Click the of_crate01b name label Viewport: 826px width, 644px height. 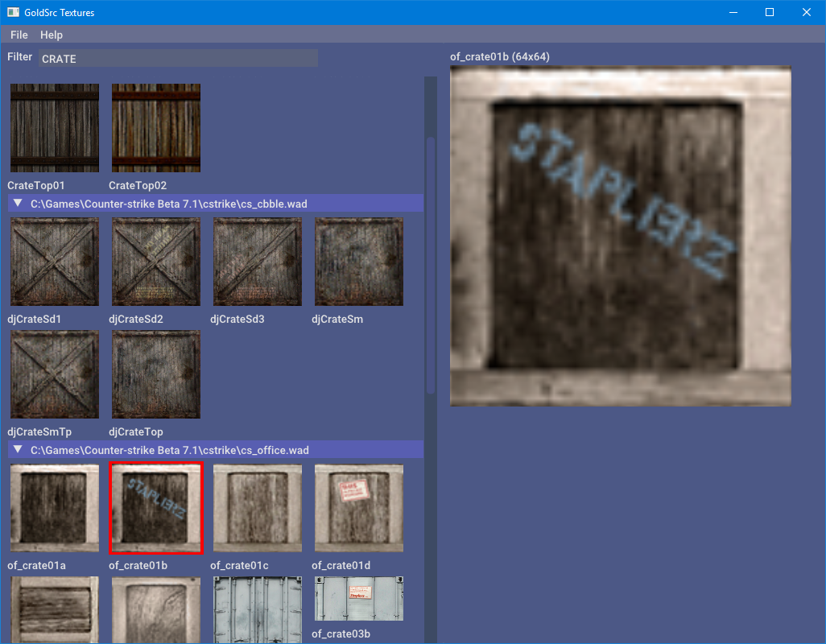(x=138, y=566)
